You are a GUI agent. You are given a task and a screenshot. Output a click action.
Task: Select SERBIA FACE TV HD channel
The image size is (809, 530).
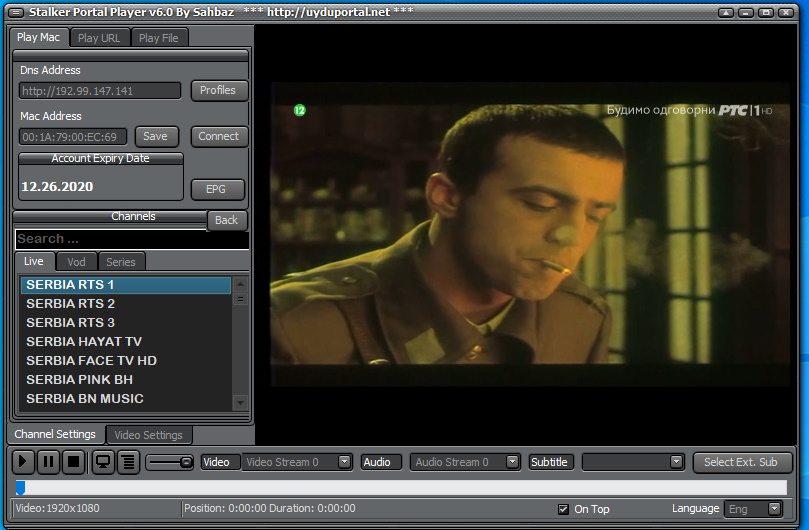[126, 361]
